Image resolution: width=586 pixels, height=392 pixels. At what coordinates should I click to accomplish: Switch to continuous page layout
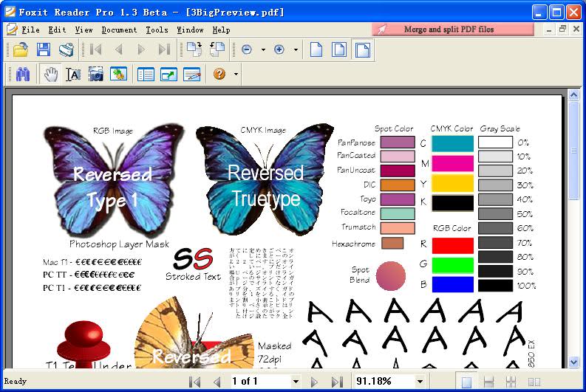click(x=488, y=382)
